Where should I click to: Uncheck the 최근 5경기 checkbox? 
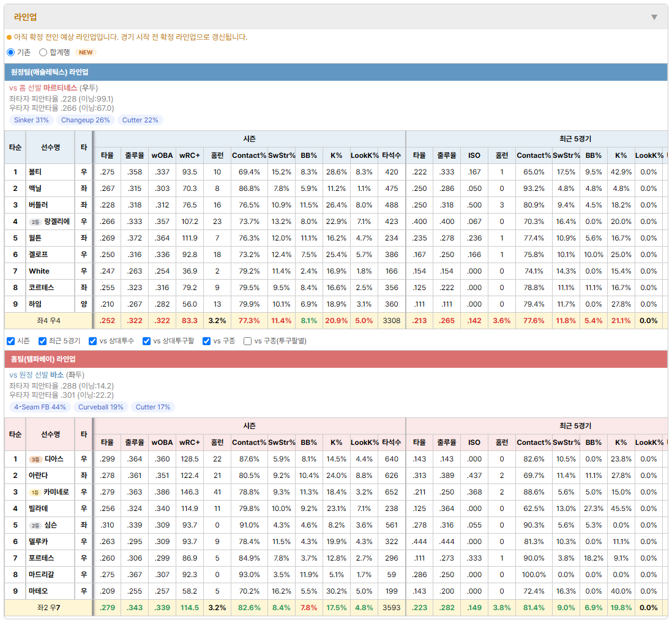[x=42, y=341]
